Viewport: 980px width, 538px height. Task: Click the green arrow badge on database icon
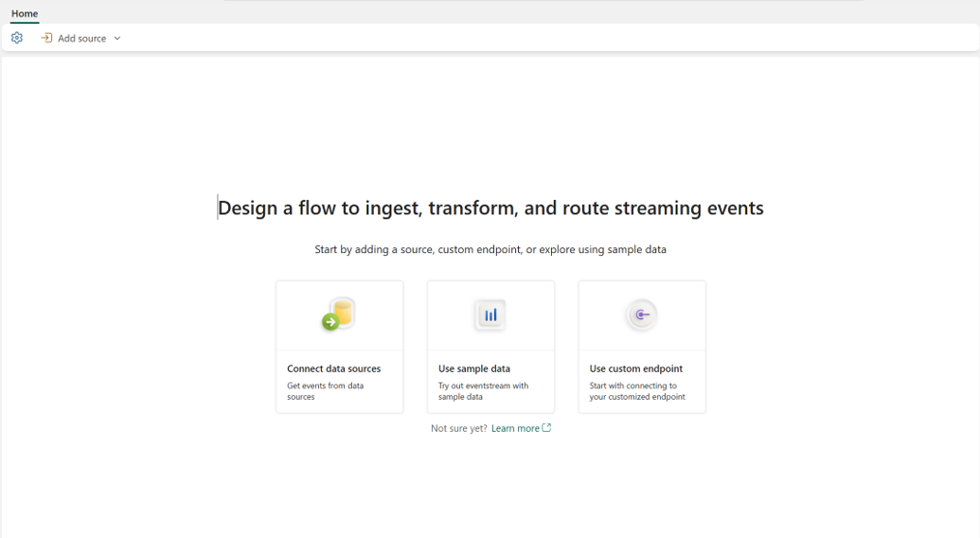coord(330,322)
